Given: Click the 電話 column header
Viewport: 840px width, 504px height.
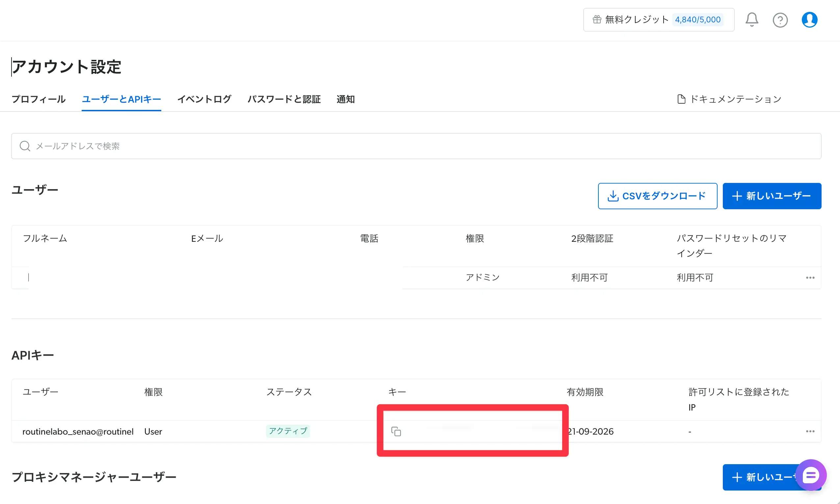Looking at the screenshot, I should click(369, 239).
